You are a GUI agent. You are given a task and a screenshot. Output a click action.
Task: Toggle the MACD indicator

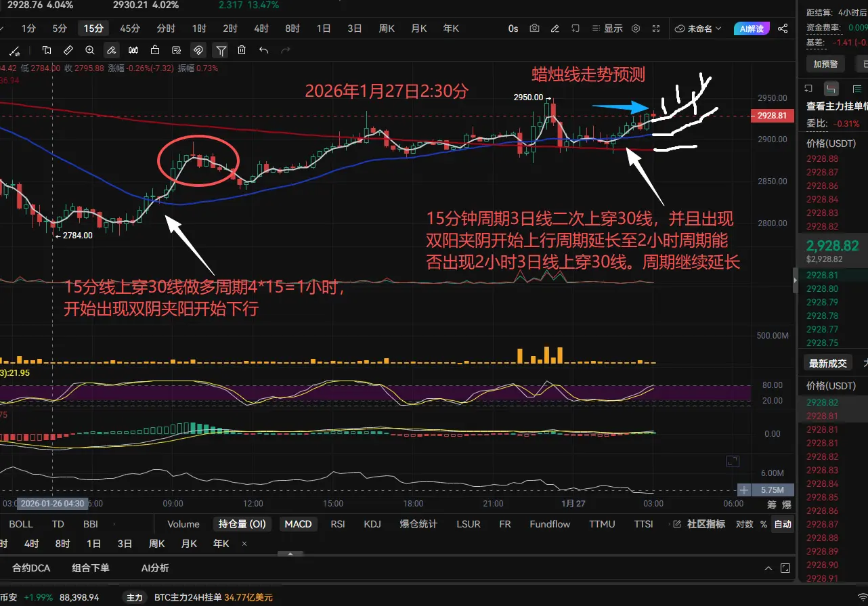click(298, 524)
